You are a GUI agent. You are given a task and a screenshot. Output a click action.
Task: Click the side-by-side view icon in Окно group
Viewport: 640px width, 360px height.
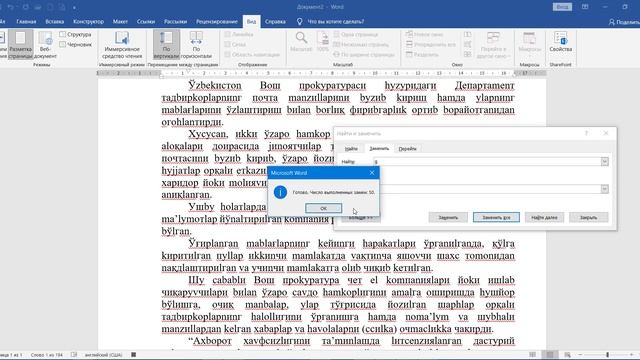[468, 35]
